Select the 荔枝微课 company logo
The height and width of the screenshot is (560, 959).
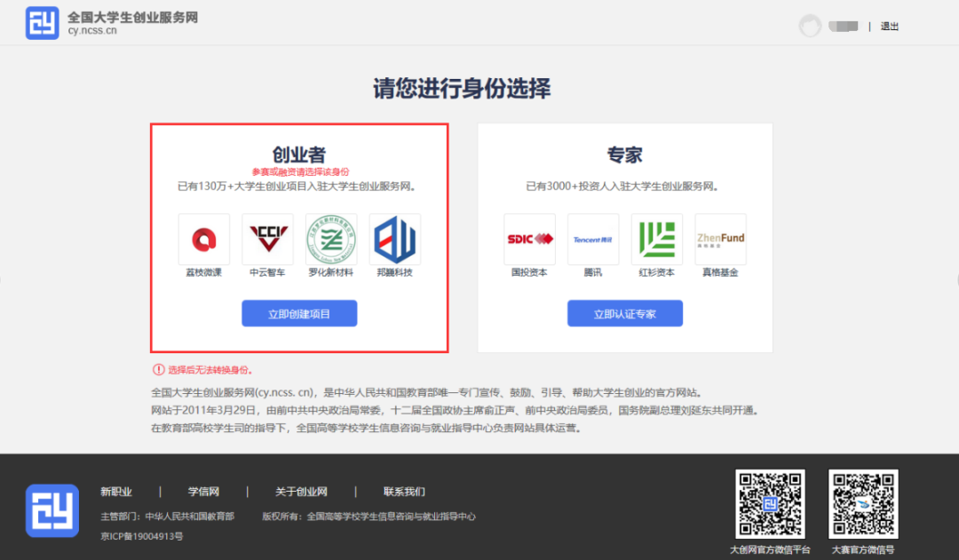[x=203, y=237]
